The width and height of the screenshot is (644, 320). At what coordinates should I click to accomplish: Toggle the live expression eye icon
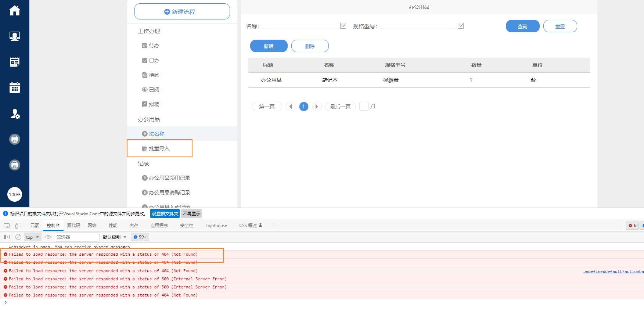(48, 237)
